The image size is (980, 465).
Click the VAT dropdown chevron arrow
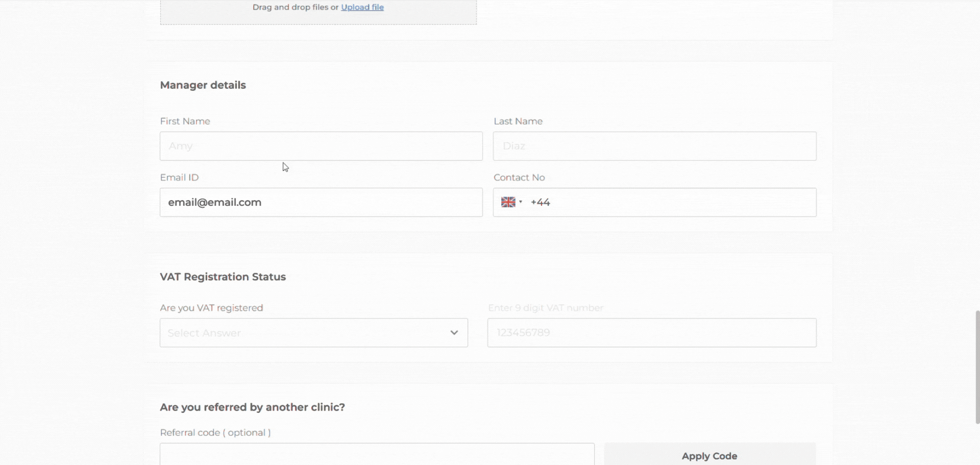point(454,333)
